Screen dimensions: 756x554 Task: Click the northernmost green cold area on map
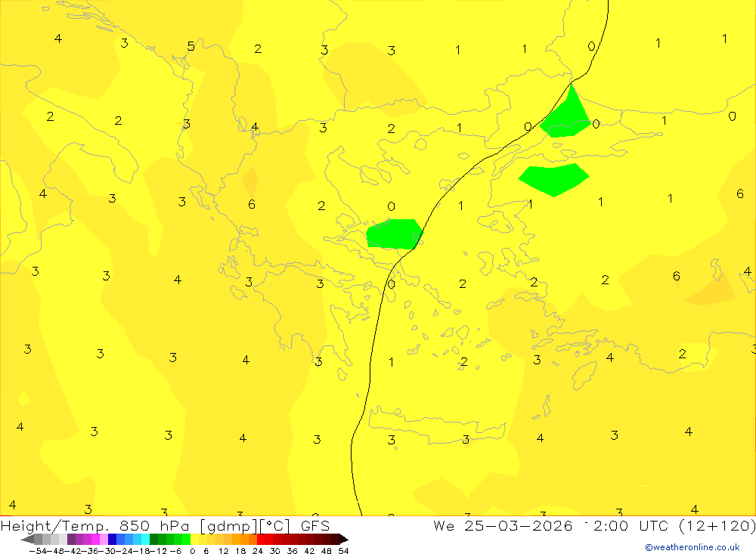(x=566, y=116)
